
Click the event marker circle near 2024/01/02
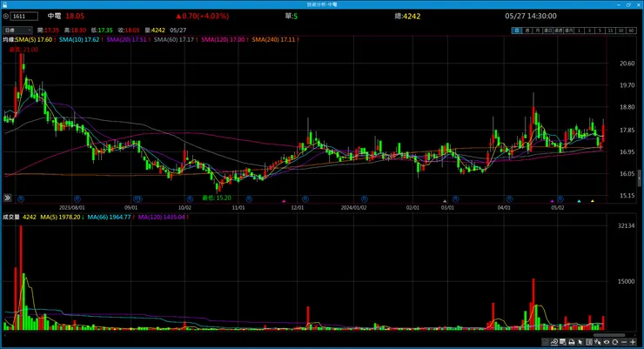[365, 198]
